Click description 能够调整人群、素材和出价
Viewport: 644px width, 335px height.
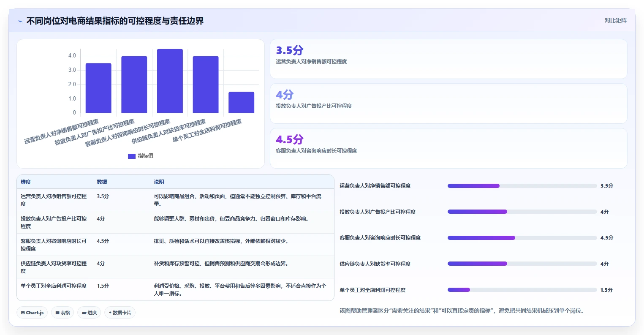[231, 219]
